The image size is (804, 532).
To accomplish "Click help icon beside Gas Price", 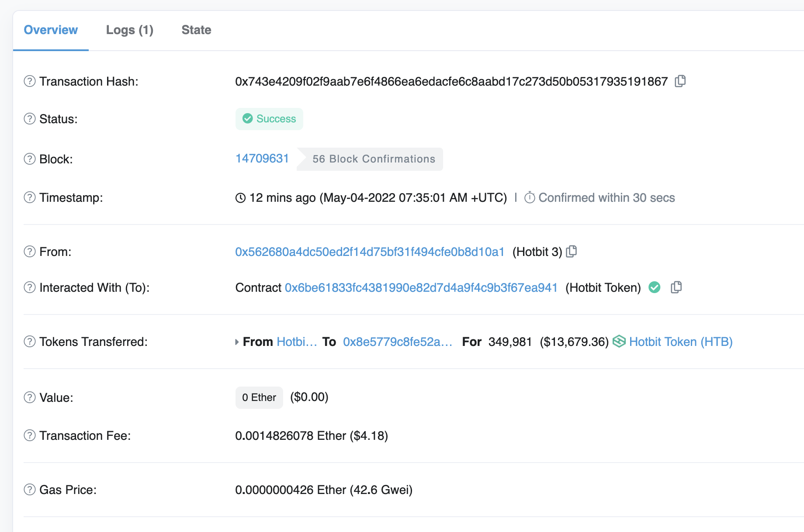I will pyautogui.click(x=30, y=490).
